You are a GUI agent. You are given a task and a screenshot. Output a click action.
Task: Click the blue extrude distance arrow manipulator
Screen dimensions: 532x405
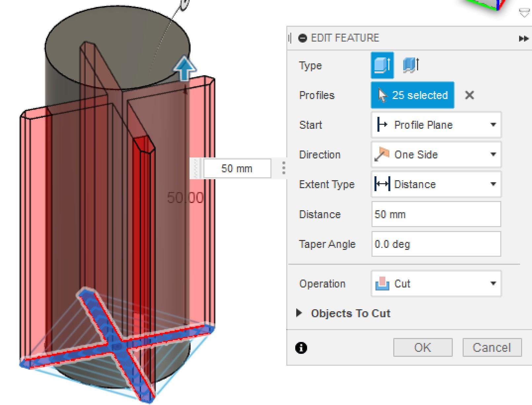click(185, 68)
